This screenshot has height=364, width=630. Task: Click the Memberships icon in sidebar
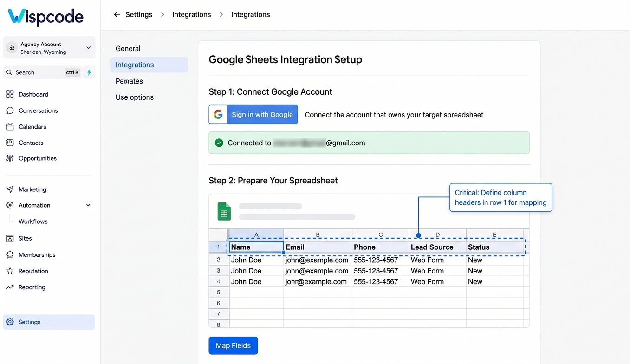10,255
